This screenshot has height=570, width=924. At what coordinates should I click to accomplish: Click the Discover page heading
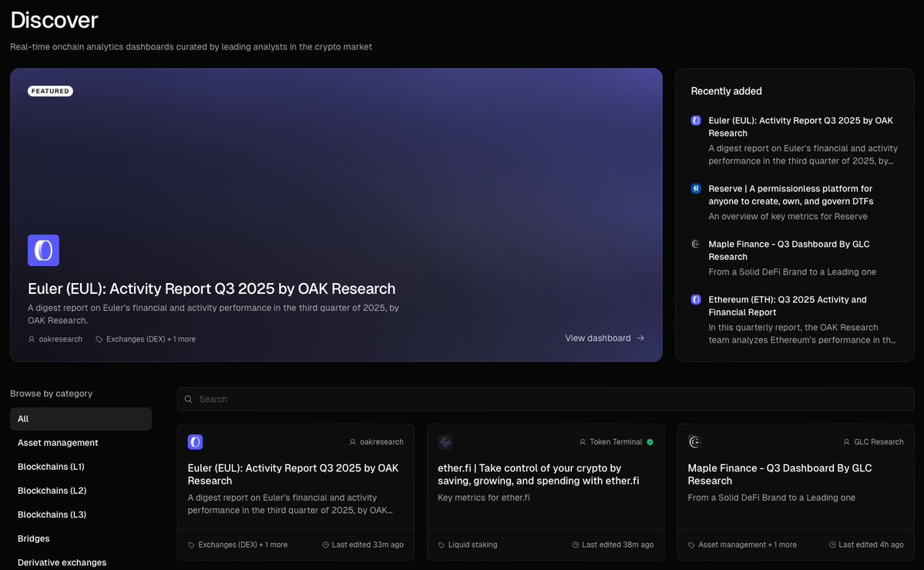pos(54,20)
